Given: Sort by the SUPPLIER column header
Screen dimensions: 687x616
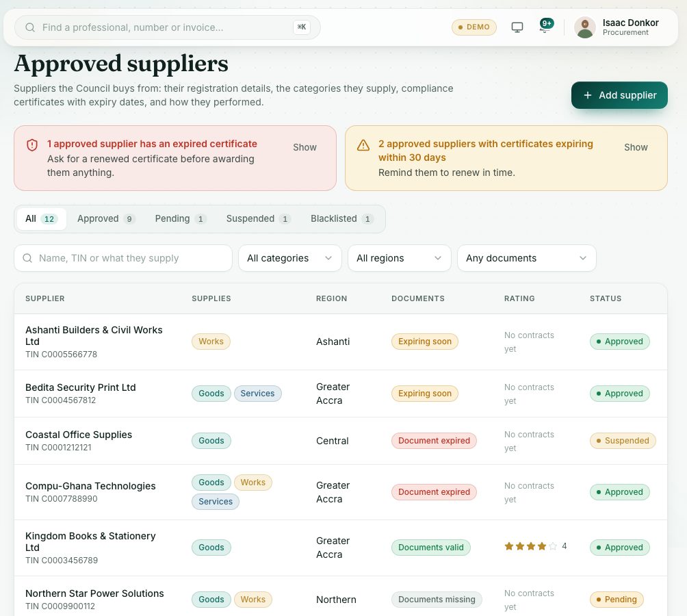Looking at the screenshot, I should coord(44,298).
